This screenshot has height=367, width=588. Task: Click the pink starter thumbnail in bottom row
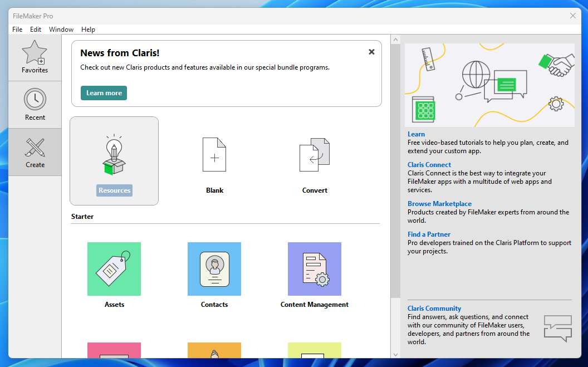[114, 350]
